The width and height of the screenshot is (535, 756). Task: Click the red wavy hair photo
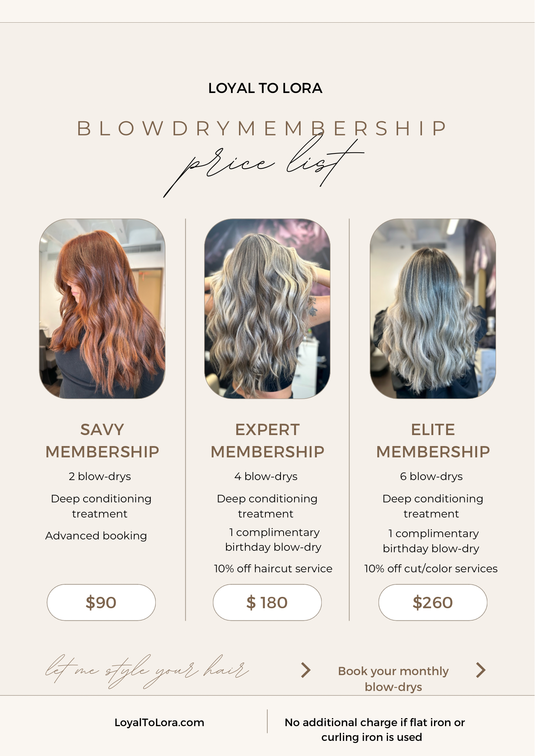pos(102,308)
